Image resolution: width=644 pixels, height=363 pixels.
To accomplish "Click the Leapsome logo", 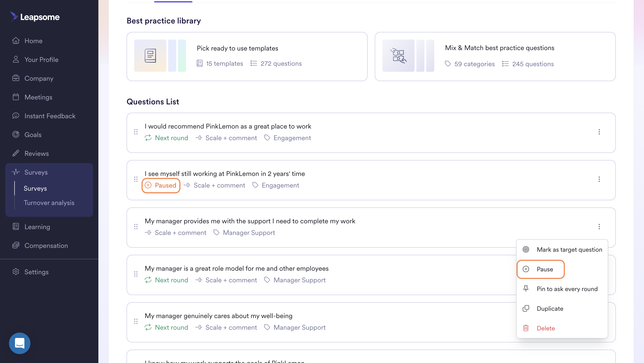I will click(35, 17).
